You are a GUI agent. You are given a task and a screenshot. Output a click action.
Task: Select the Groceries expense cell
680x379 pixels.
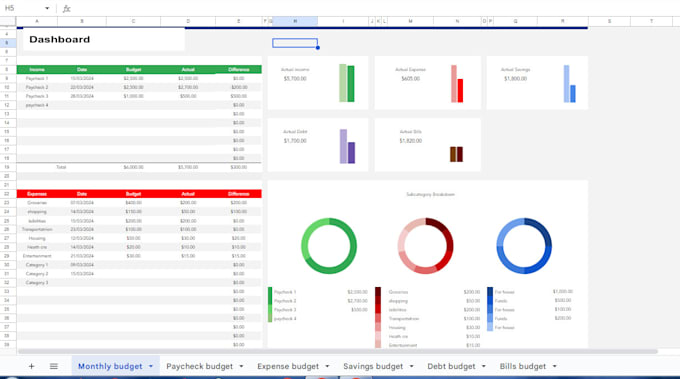(37, 203)
